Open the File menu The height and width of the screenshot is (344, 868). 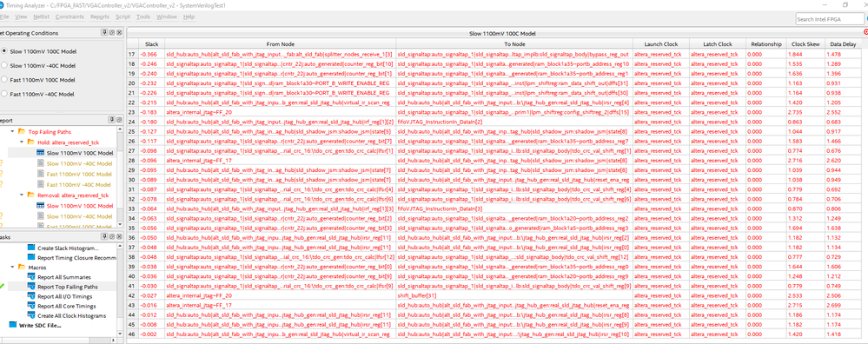pos(5,17)
